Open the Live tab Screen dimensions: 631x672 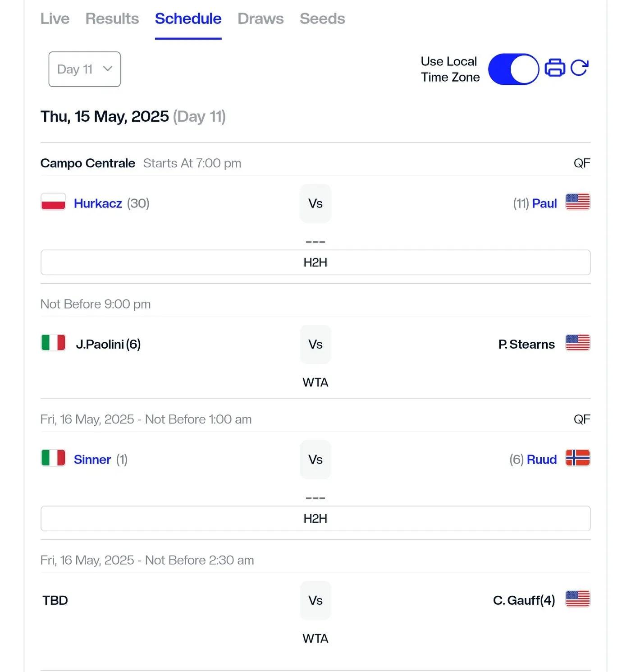click(55, 18)
